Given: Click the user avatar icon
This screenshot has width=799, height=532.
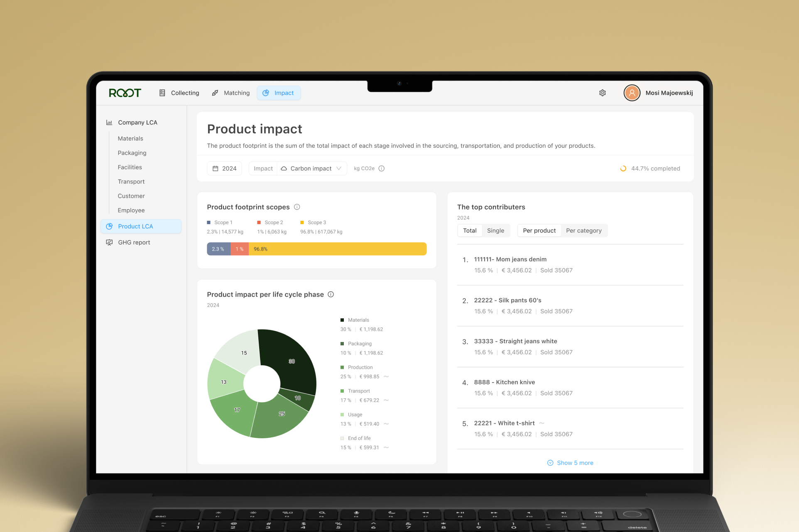Looking at the screenshot, I should click(x=632, y=93).
